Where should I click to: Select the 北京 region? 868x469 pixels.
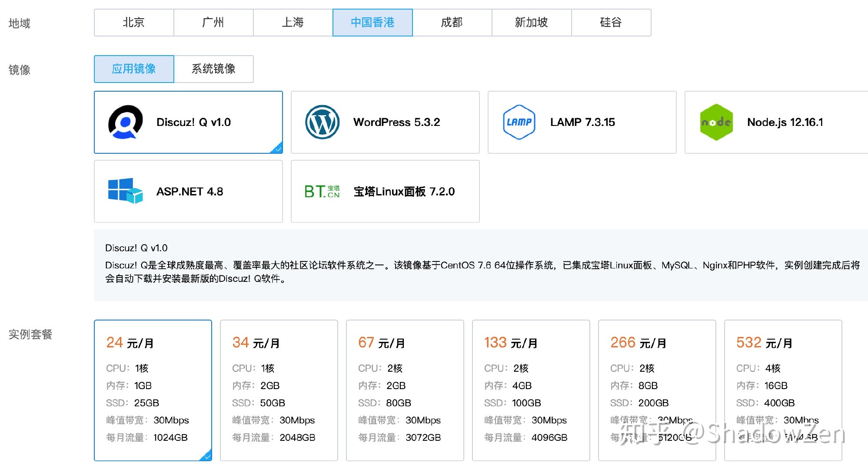click(134, 23)
